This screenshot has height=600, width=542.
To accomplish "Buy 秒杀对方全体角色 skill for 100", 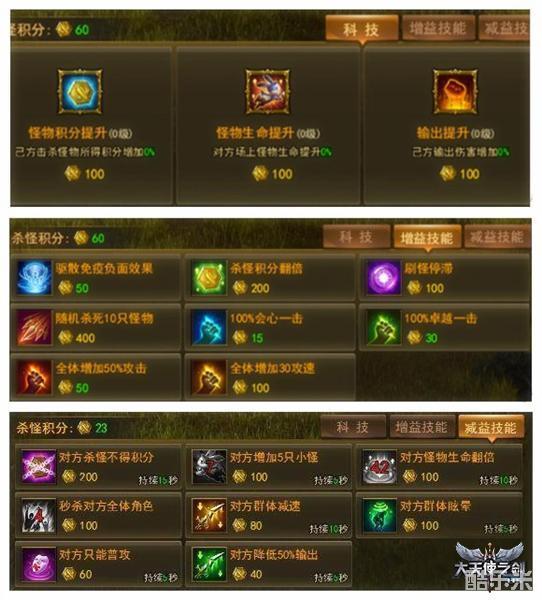I will [x=98, y=515].
